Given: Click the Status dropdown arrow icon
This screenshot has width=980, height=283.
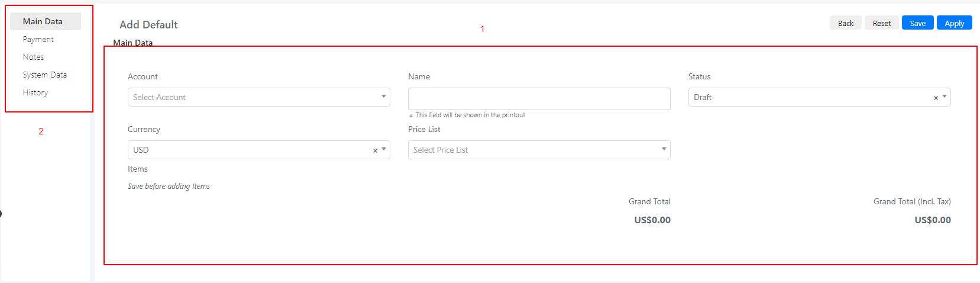Looking at the screenshot, I should point(945,97).
